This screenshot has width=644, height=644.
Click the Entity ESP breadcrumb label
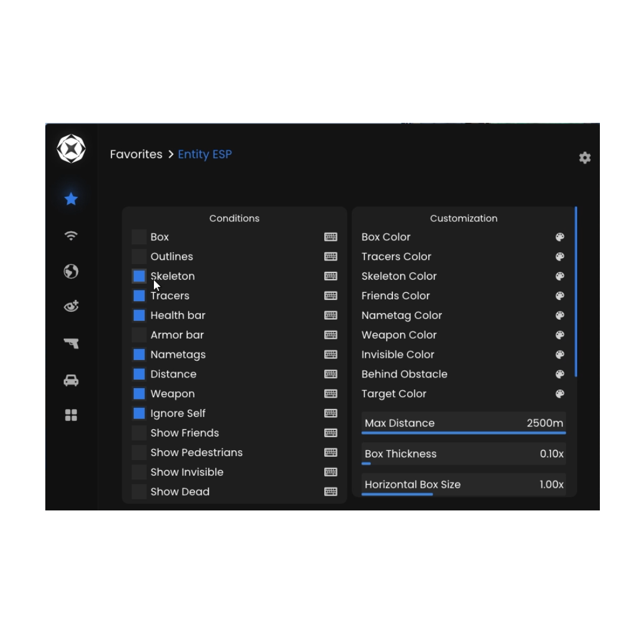point(205,154)
